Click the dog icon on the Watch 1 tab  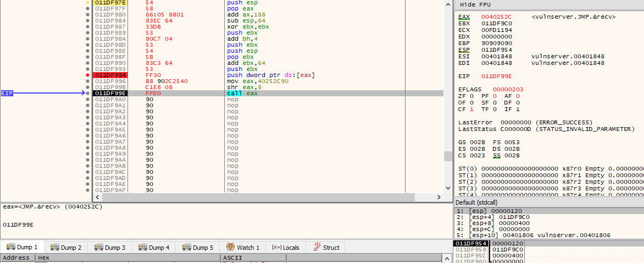click(231, 248)
